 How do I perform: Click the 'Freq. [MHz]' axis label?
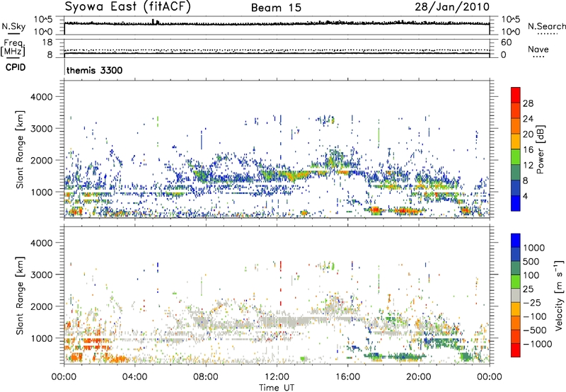[x=13, y=48]
